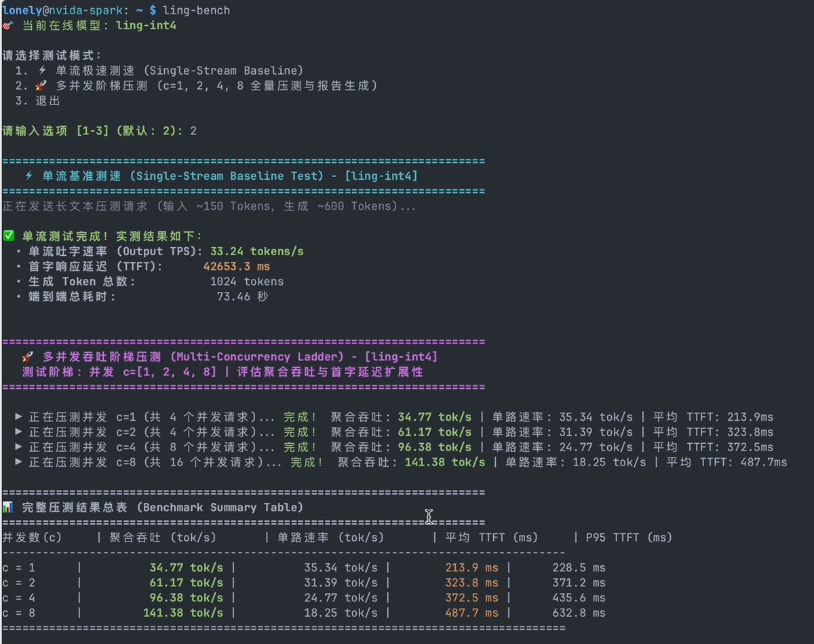Click '141.38 tok/s' in the summary table

[x=182, y=613]
